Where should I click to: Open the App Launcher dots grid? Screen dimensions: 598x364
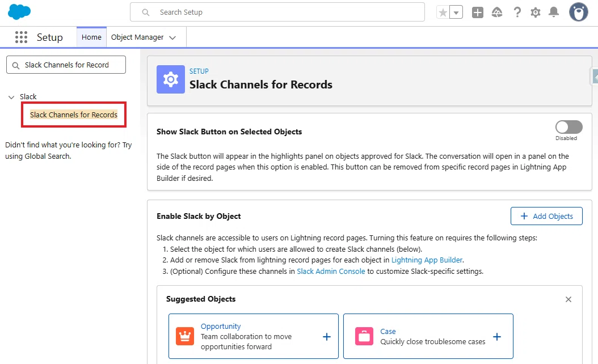(x=21, y=37)
